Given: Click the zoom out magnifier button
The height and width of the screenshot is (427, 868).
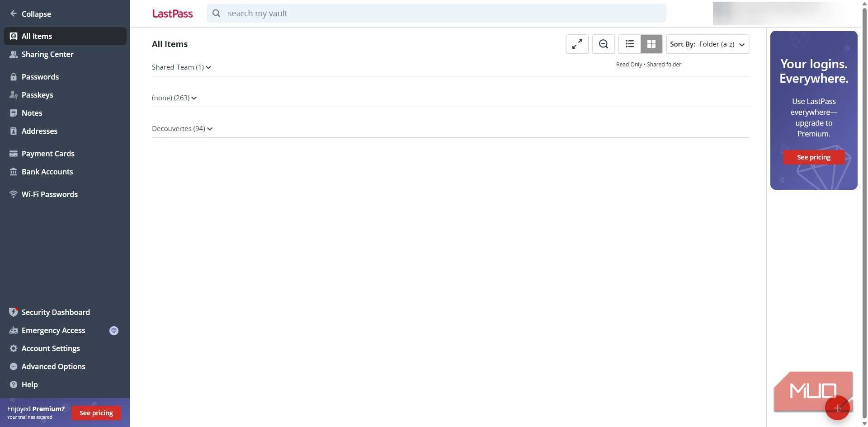Looking at the screenshot, I should (x=604, y=44).
